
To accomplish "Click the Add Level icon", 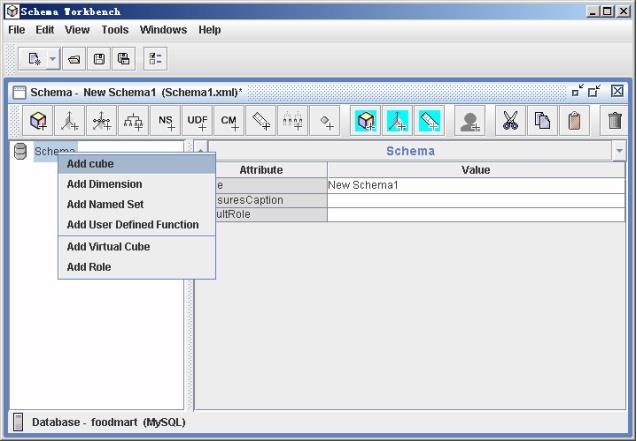I will (292, 121).
